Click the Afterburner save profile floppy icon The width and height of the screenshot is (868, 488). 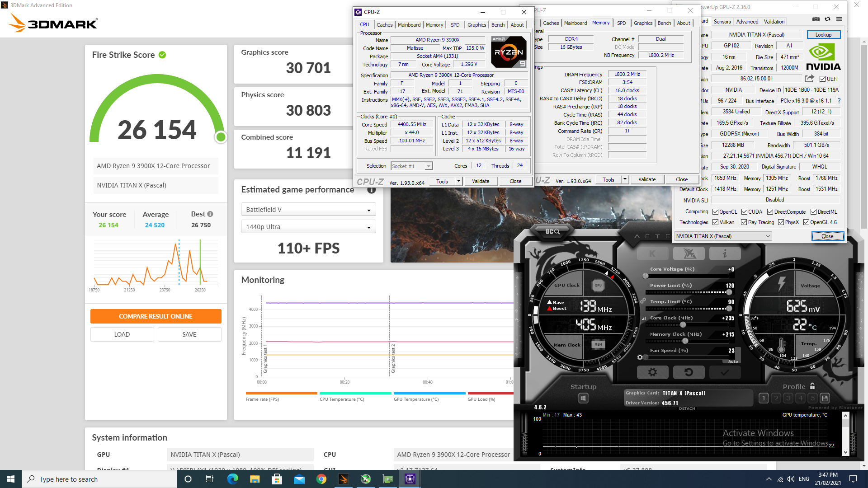point(825,398)
